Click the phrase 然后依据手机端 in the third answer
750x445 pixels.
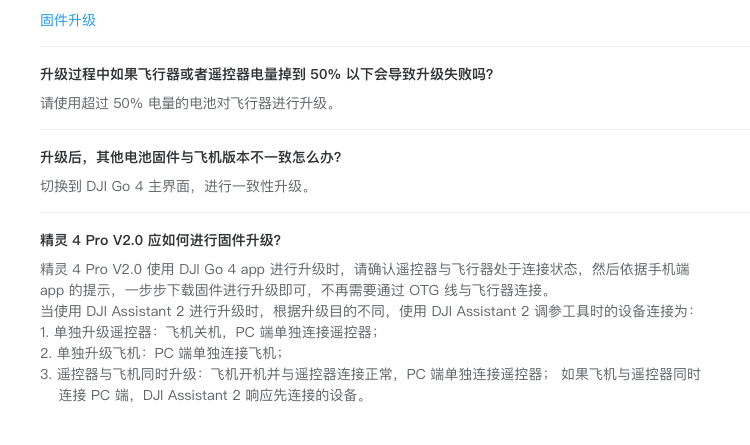click(640, 269)
